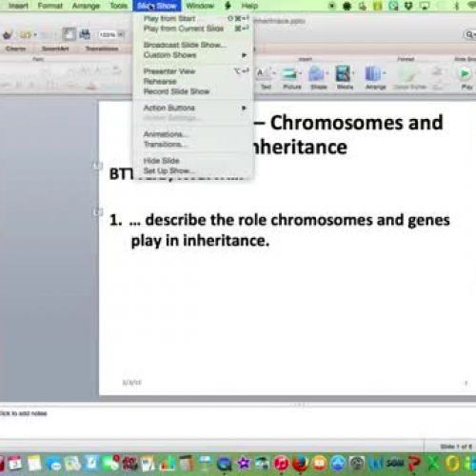Click the Media ribbon icon
The width and height of the screenshot is (476, 476).
pyautogui.click(x=344, y=73)
